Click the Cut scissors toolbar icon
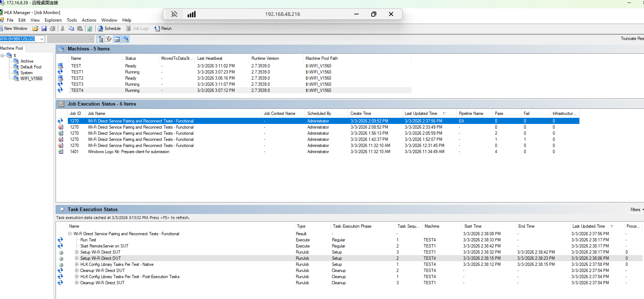The width and height of the screenshot is (644, 299). tap(63, 28)
